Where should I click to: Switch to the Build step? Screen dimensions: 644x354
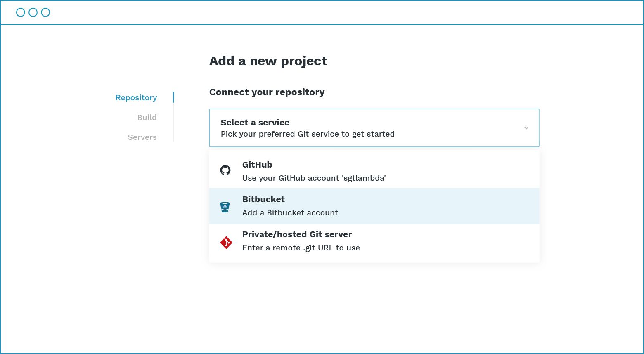coord(147,118)
